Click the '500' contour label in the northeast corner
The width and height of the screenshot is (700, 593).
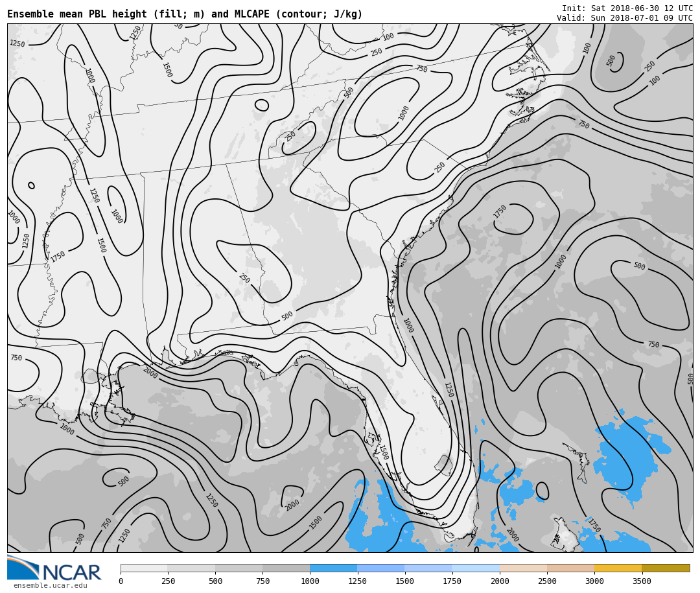tap(611, 61)
